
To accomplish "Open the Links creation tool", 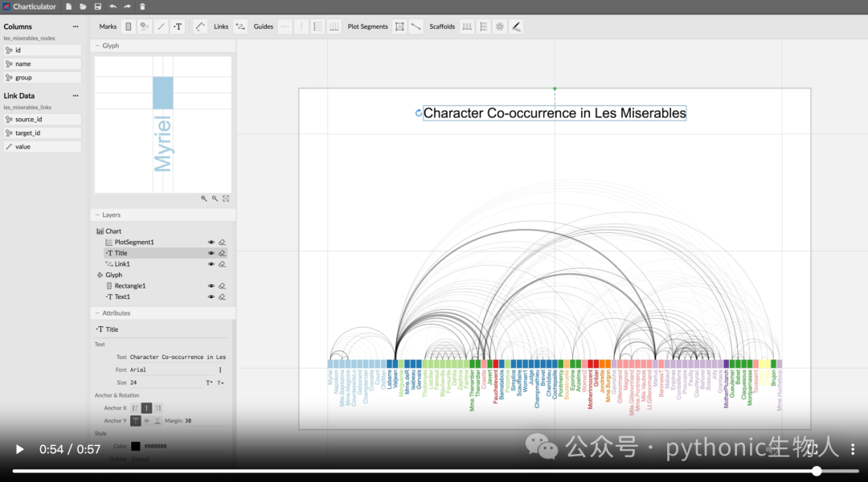I will click(x=240, y=27).
